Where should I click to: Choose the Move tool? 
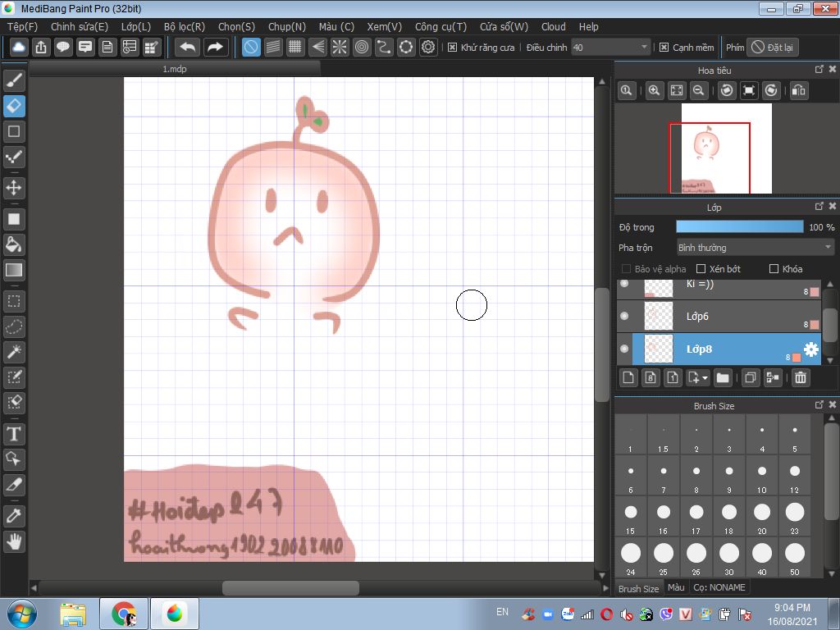(14, 188)
